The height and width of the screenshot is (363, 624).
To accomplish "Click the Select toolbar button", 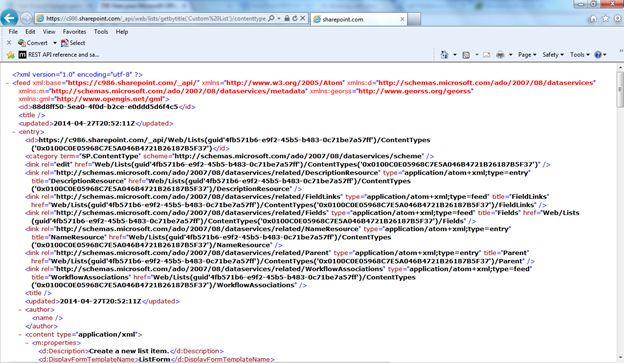I will pyautogui.click(x=73, y=43).
